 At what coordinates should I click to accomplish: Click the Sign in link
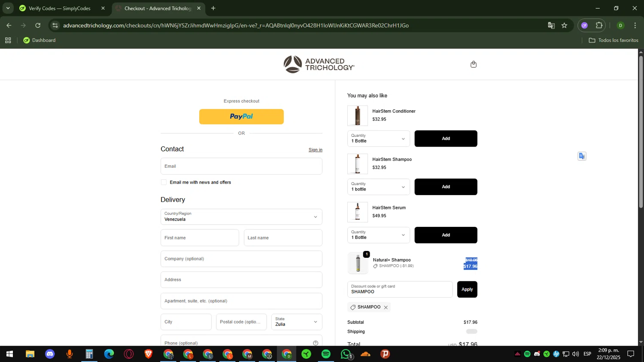(x=315, y=150)
